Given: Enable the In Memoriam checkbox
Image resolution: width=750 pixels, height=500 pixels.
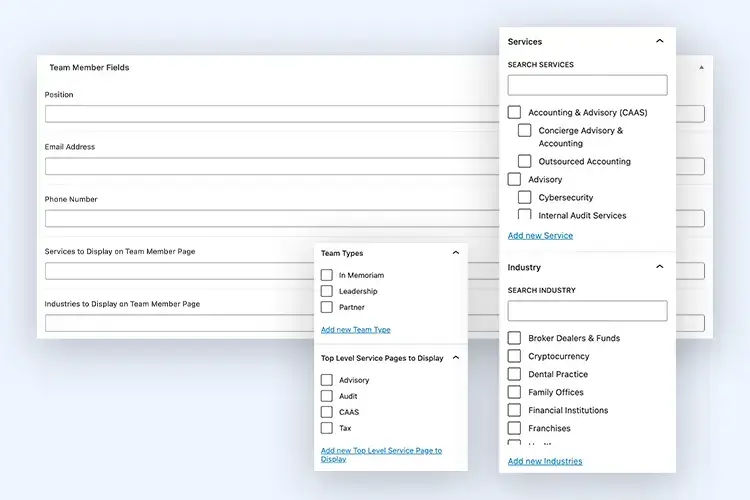Looking at the screenshot, I should (327, 275).
